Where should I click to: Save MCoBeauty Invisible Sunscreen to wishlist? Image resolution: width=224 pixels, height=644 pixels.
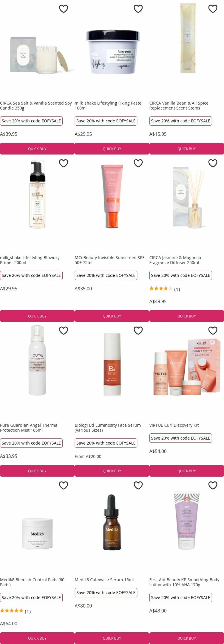138,163
